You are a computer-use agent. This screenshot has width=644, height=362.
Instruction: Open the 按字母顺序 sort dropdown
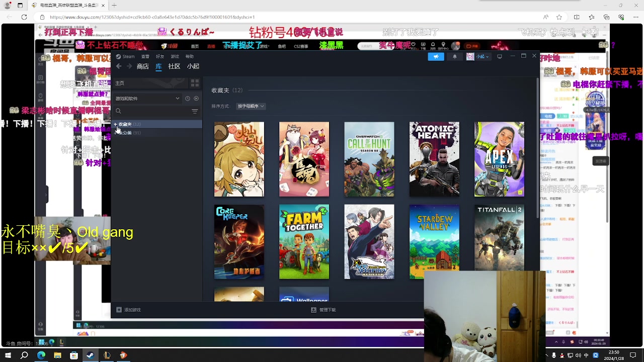tap(251, 106)
